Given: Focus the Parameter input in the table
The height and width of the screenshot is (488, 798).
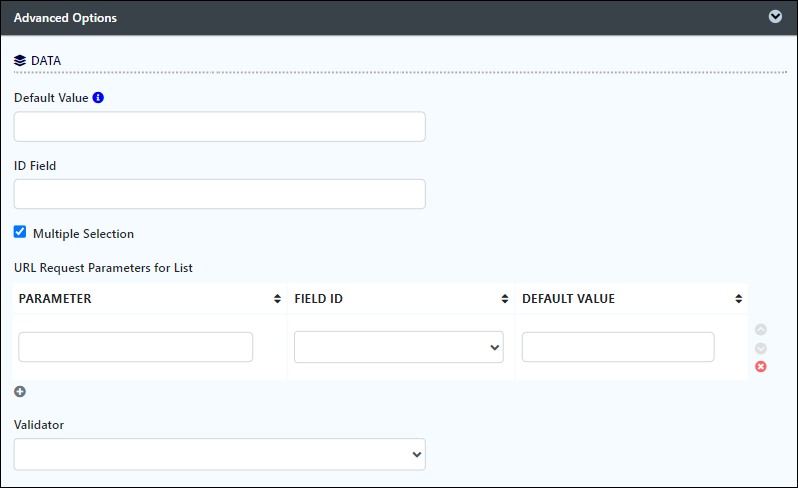Looking at the screenshot, I should (135, 347).
